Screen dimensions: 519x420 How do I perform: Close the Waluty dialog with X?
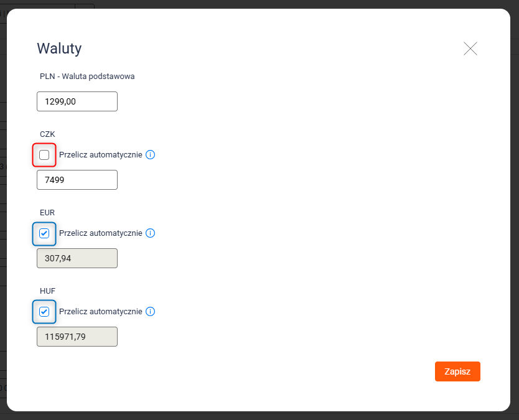tap(470, 49)
